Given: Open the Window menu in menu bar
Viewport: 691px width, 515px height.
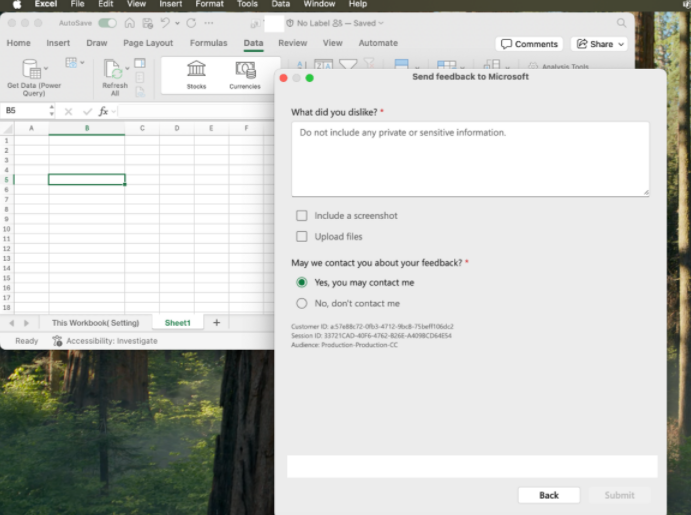Looking at the screenshot, I should [319, 4].
